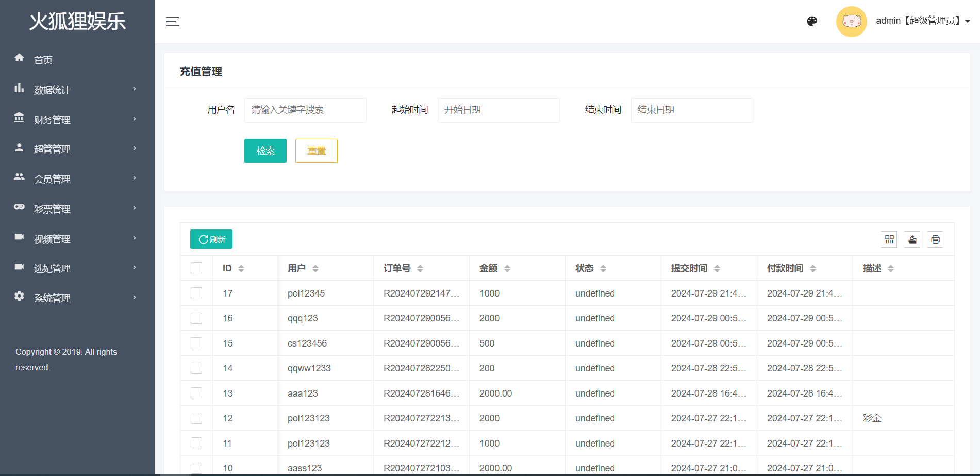980x476 pixels.
Task: Open 彩票管理 in the sidebar
Action: pyautogui.click(x=76, y=209)
